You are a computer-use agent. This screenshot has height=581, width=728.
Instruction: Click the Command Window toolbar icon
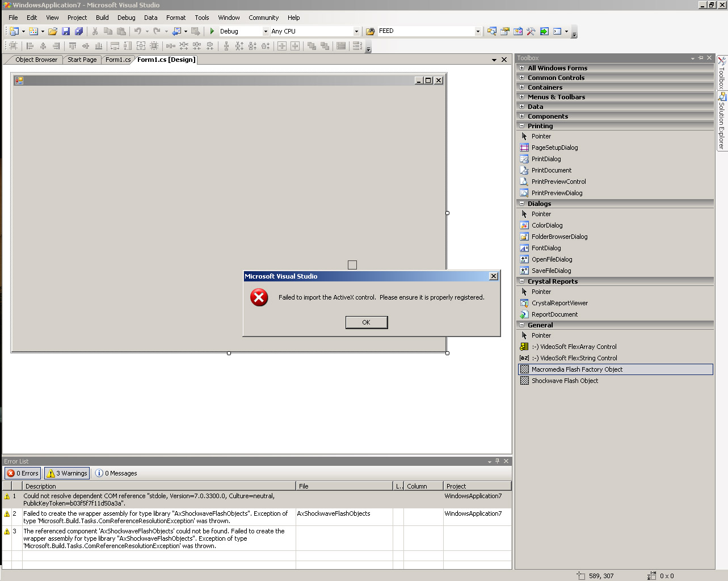(557, 31)
